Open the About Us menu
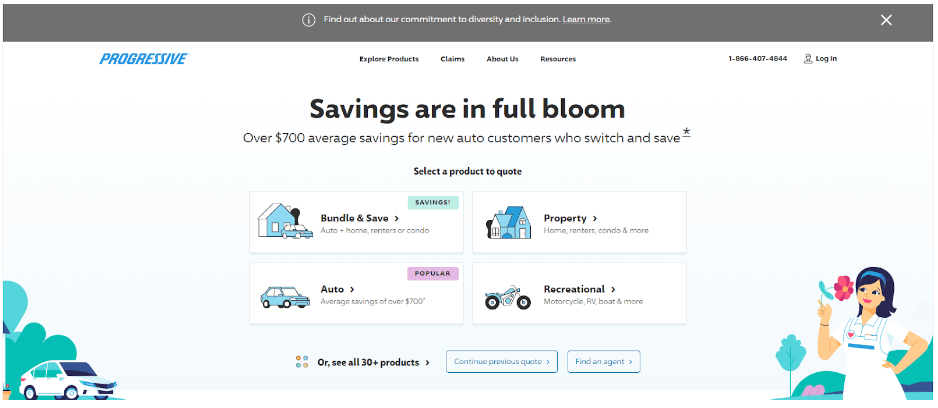Image resolution: width=938 pixels, height=408 pixels. coord(502,59)
